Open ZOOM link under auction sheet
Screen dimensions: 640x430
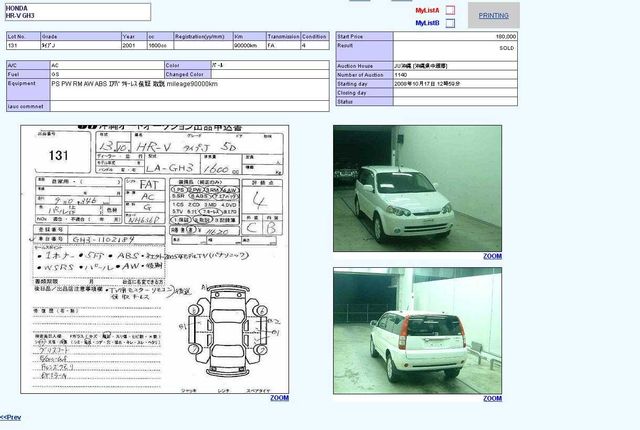[x=280, y=398]
